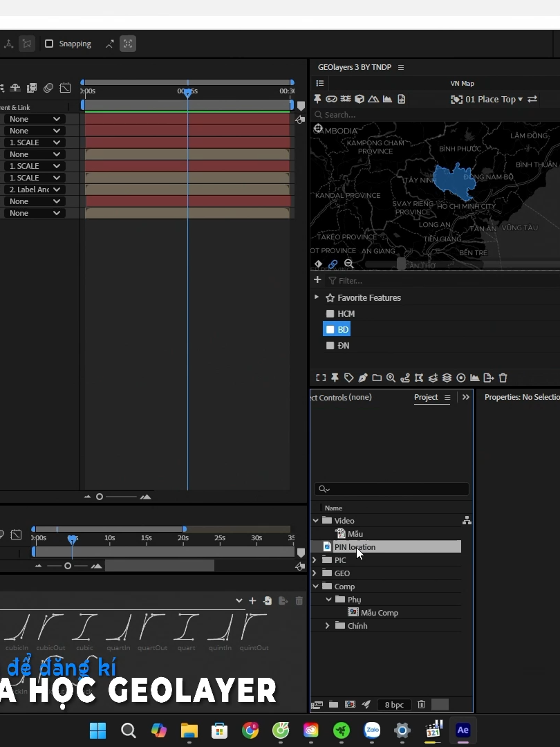The image size is (560, 747).
Task: Click the frame selection brackets icon in the features toolbar
Action: point(321,378)
